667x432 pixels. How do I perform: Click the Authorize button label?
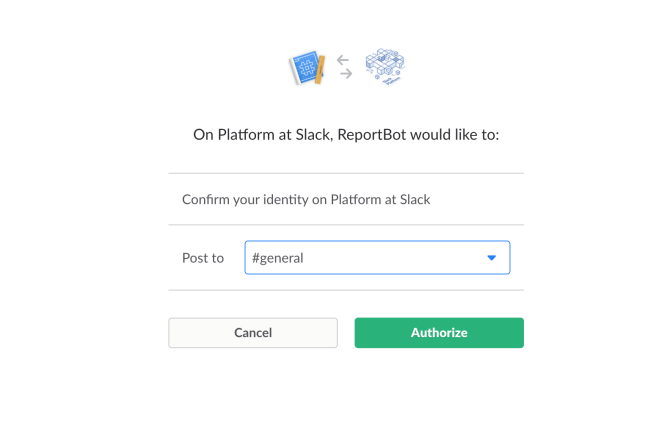439,333
